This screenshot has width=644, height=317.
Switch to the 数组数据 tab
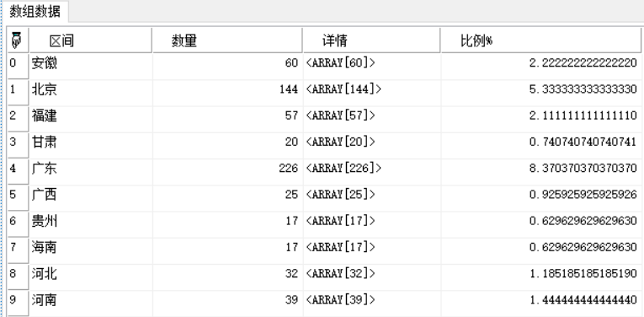[35, 11]
